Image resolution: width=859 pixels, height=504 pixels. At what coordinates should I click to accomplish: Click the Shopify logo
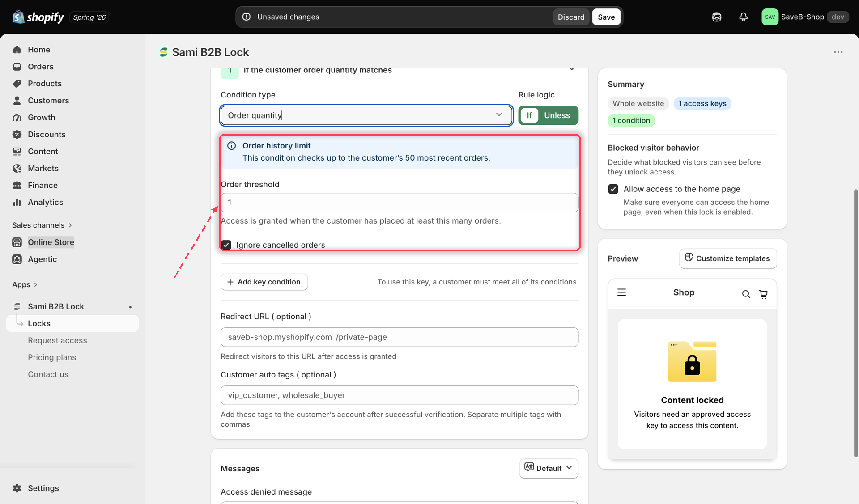point(38,17)
